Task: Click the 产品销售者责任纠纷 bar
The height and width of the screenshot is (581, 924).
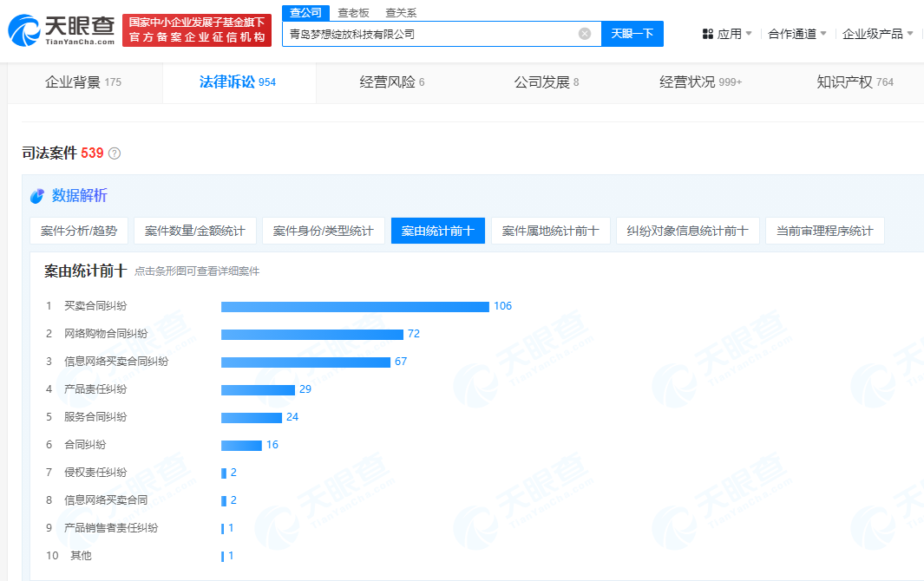Action: click(x=223, y=529)
